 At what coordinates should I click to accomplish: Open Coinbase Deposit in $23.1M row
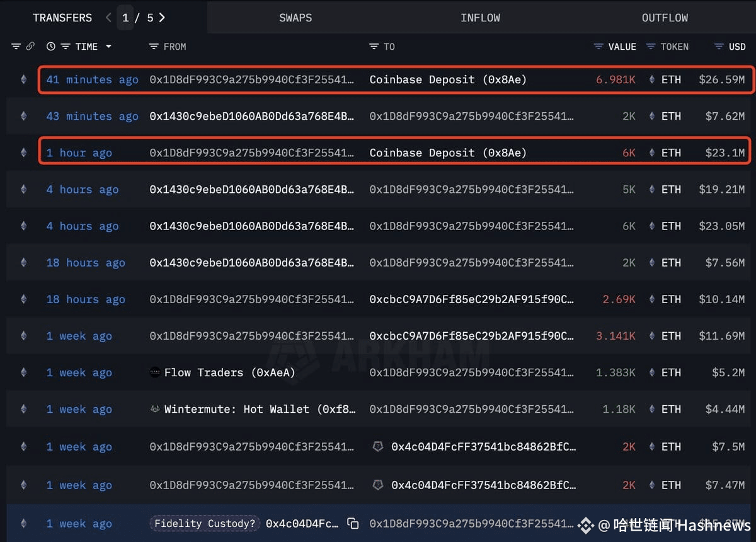click(x=448, y=153)
